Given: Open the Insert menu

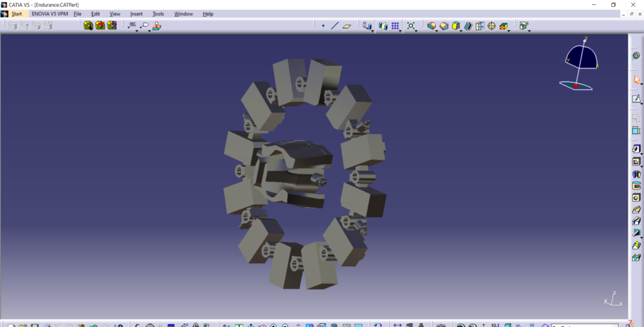Looking at the screenshot, I should (x=136, y=14).
